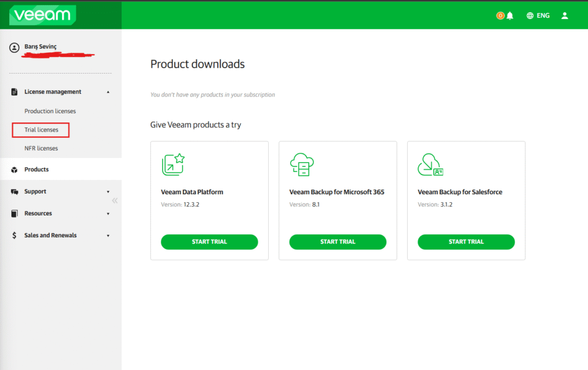Click the orange notification count badge

[500, 16]
